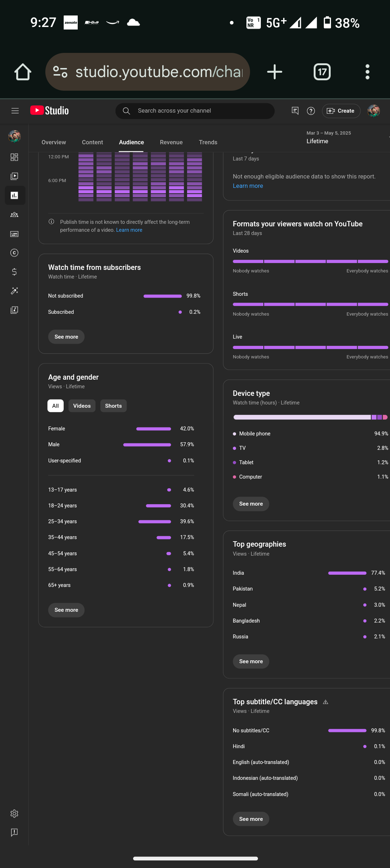Focus the Search across your channel field

point(195,111)
